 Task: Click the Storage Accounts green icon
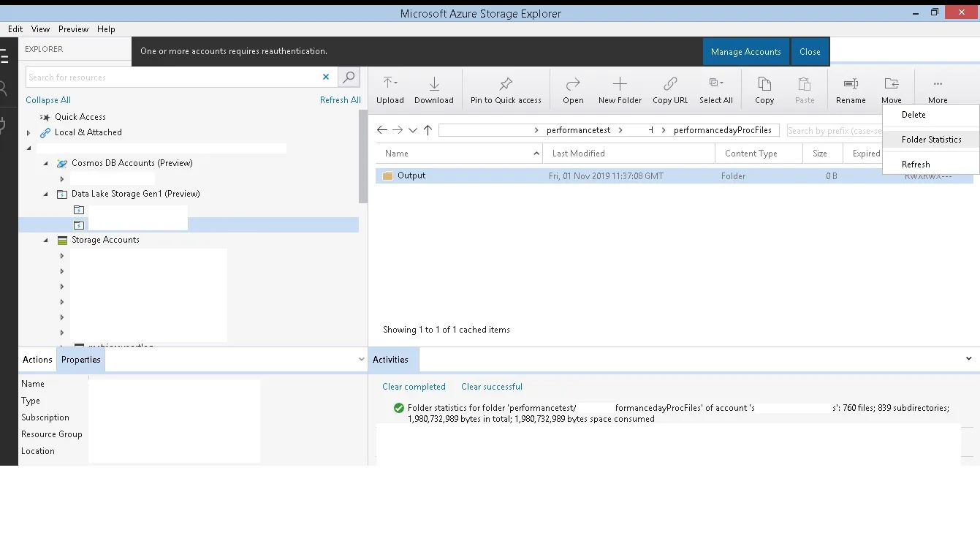(x=62, y=240)
